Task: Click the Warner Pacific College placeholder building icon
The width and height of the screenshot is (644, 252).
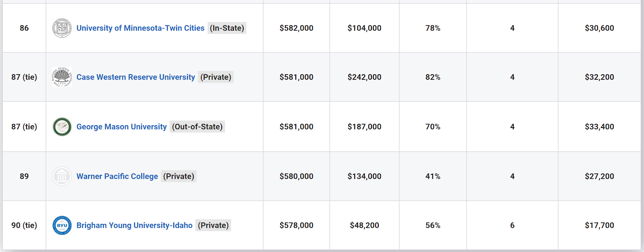Action: [x=62, y=176]
